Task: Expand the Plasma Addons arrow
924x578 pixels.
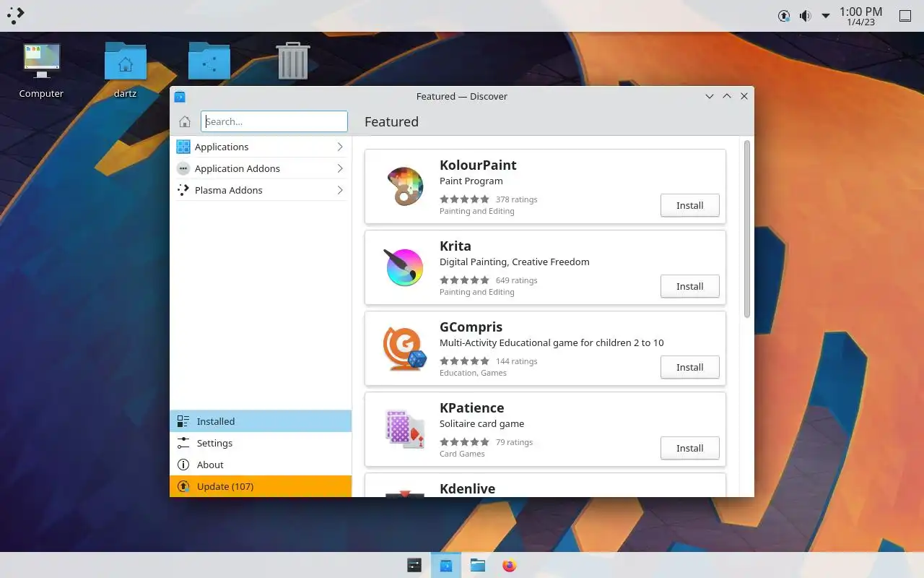Action: (x=340, y=190)
